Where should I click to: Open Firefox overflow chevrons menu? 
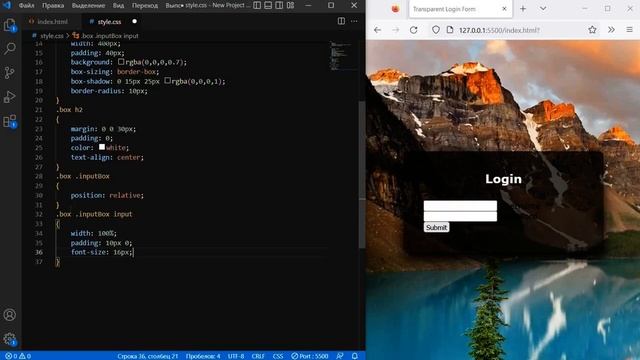pyautogui.click(x=611, y=30)
